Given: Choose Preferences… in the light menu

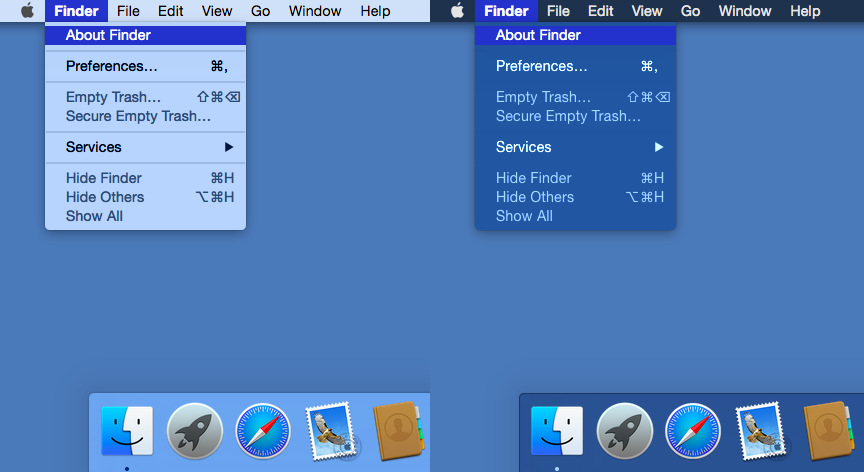Looking at the screenshot, I should (x=145, y=66).
